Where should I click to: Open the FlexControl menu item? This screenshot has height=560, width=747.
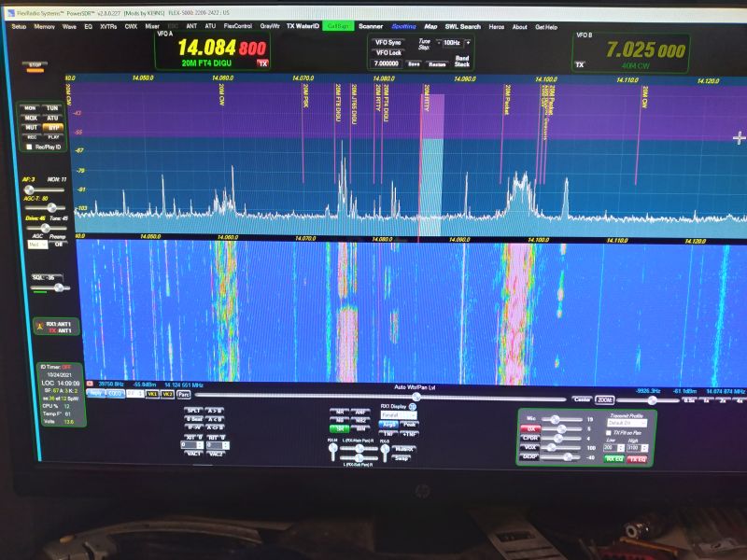pos(238,26)
